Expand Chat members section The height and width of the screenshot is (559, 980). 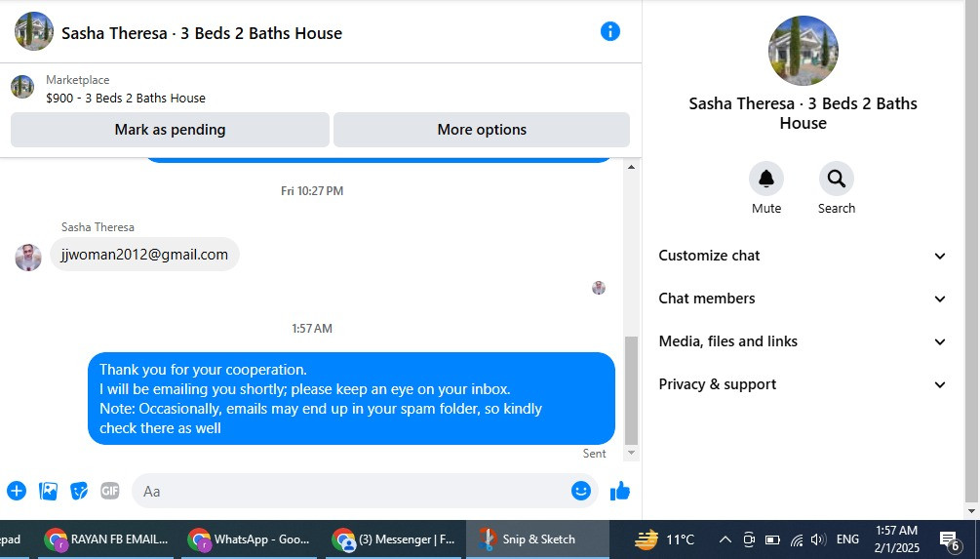pos(803,299)
